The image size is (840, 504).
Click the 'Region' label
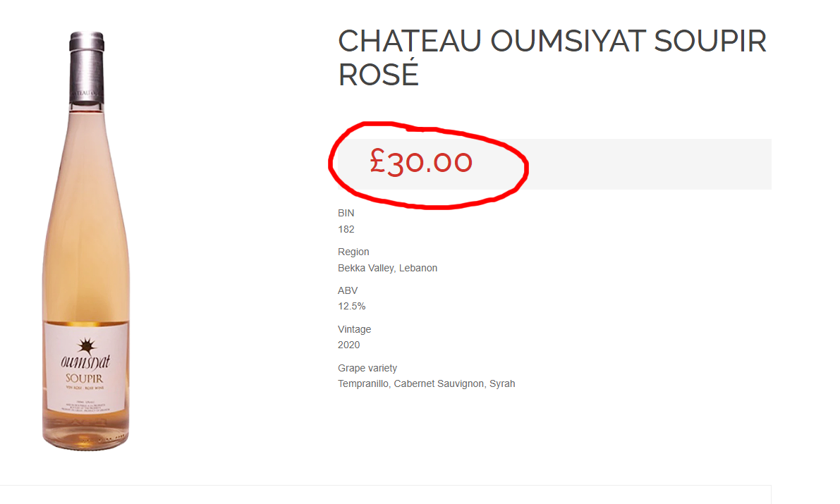click(353, 252)
